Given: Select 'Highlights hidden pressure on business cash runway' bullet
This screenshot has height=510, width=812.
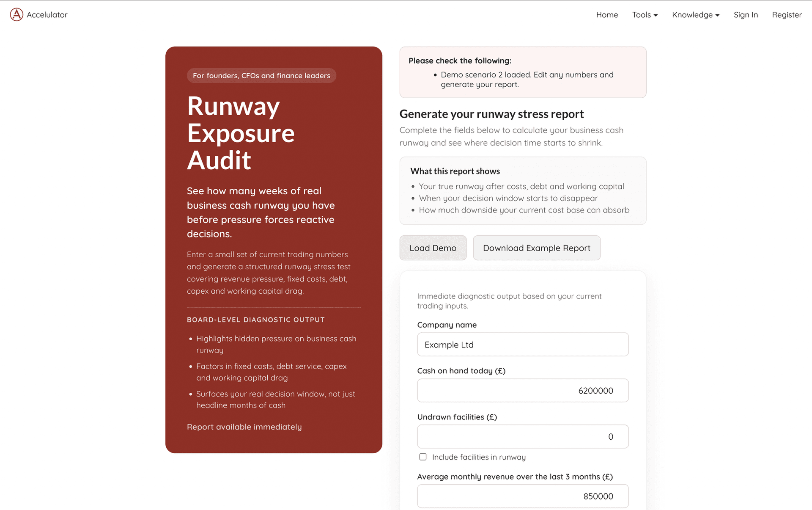Looking at the screenshot, I should point(276,345).
